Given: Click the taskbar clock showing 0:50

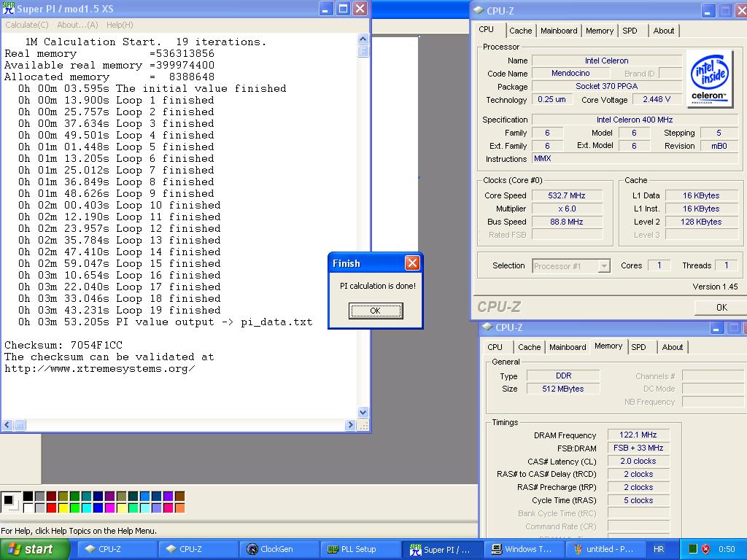Looking at the screenshot, I should pos(726,549).
